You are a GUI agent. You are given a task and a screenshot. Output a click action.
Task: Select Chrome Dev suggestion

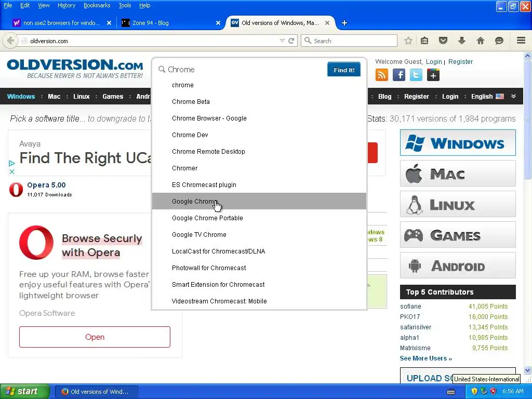[x=259, y=135]
